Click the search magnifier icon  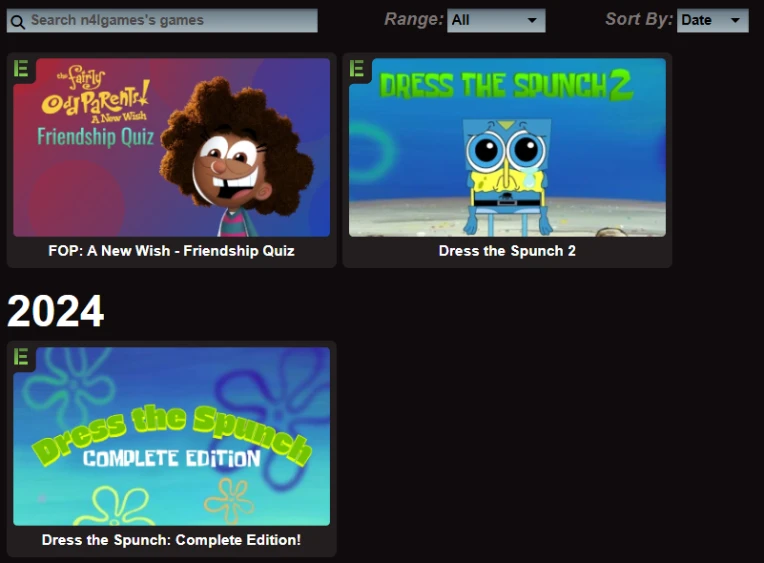(x=18, y=22)
